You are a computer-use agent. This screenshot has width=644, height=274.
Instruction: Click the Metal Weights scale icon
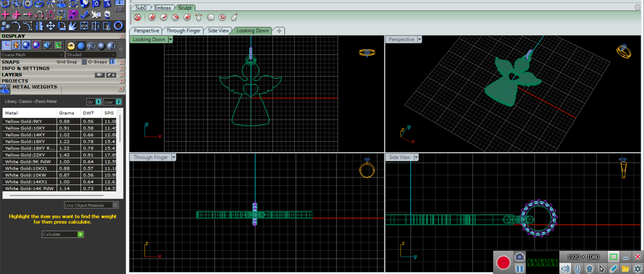(x=5, y=89)
